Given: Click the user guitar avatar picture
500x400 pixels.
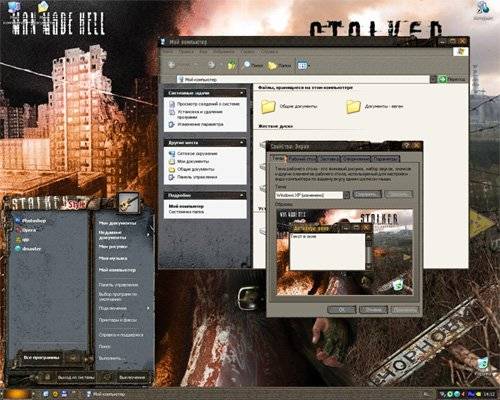Looking at the screenshot, I should pyautogui.click(x=128, y=203).
